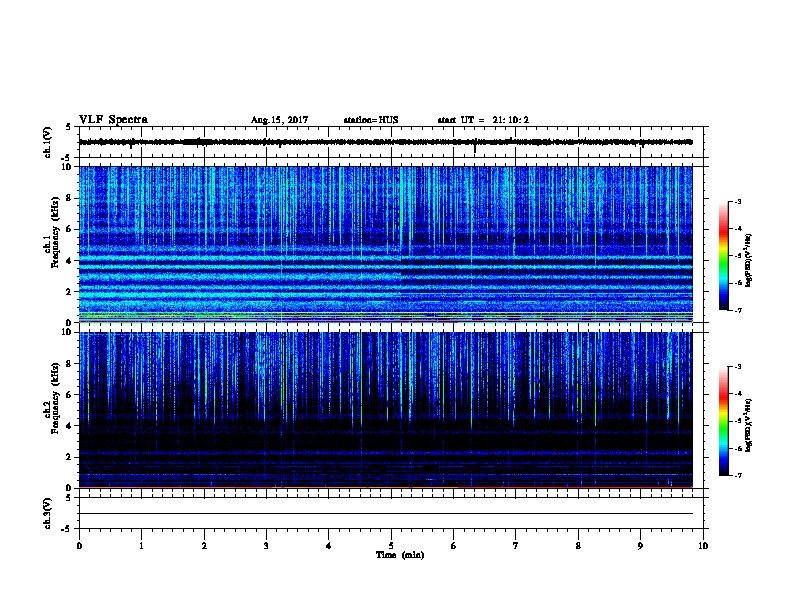Click the "-6" label on ch.2 color bar

[737, 448]
